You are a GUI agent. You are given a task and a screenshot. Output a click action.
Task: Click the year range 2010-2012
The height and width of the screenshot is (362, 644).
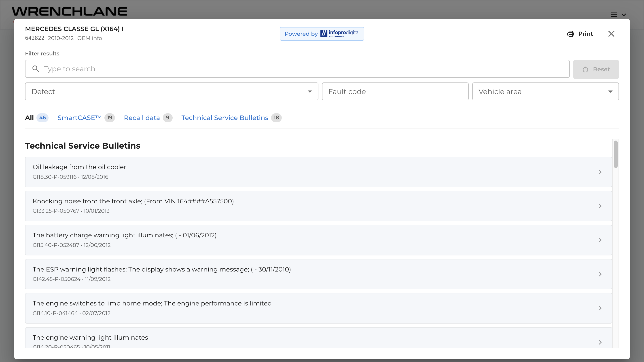click(61, 38)
